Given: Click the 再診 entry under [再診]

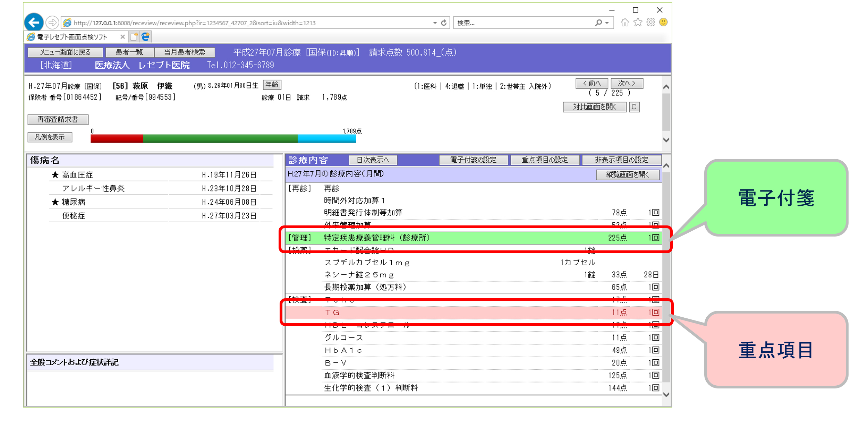Looking at the screenshot, I should [332, 188].
